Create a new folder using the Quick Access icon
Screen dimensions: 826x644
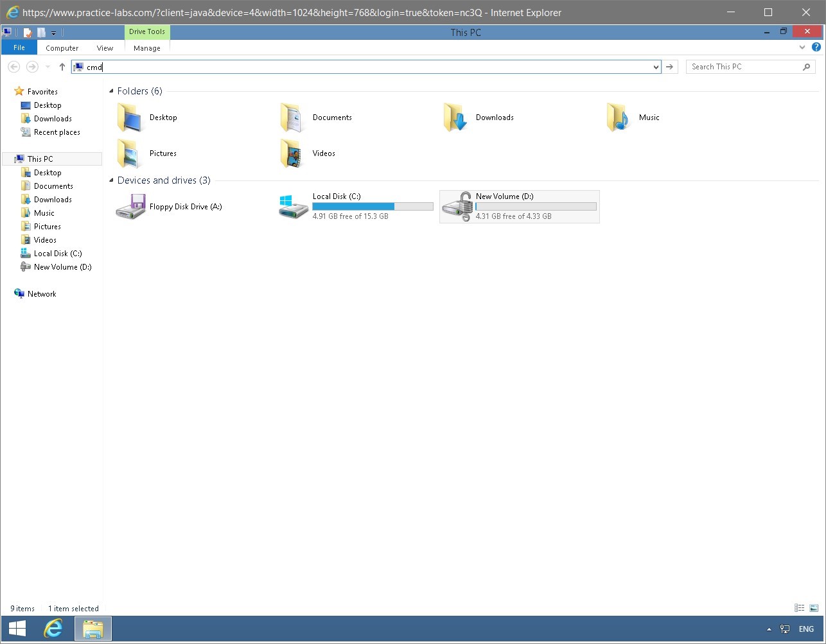tap(40, 32)
